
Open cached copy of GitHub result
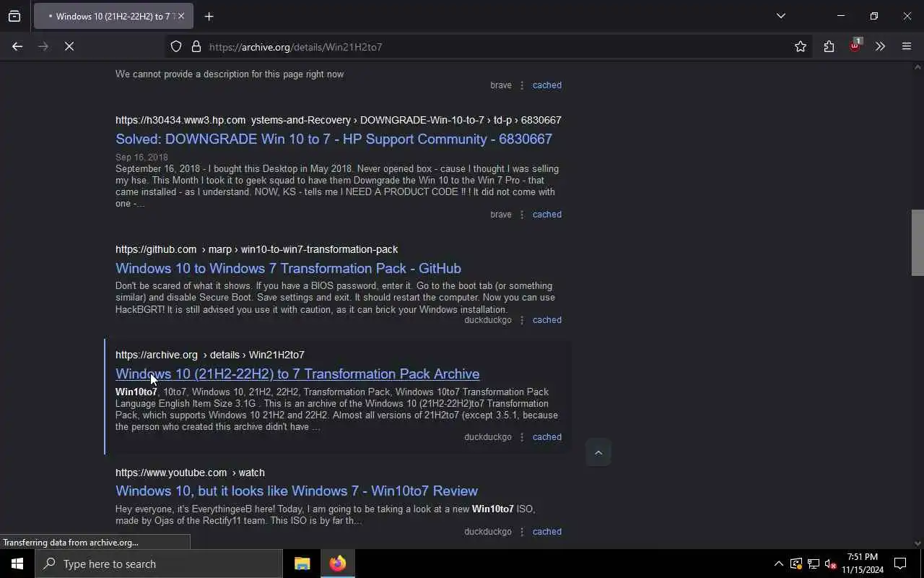click(x=546, y=320)
